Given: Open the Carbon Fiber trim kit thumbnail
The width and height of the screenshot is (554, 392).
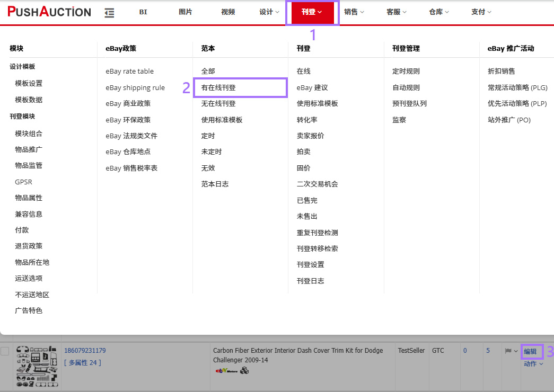Looking at the screenshot, I should pyautogui.click(x=36, y=367).
